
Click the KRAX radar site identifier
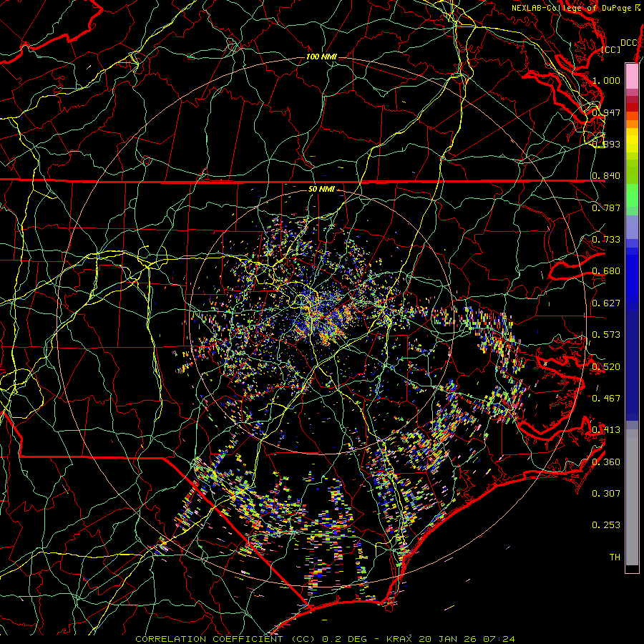pos(399,639)
